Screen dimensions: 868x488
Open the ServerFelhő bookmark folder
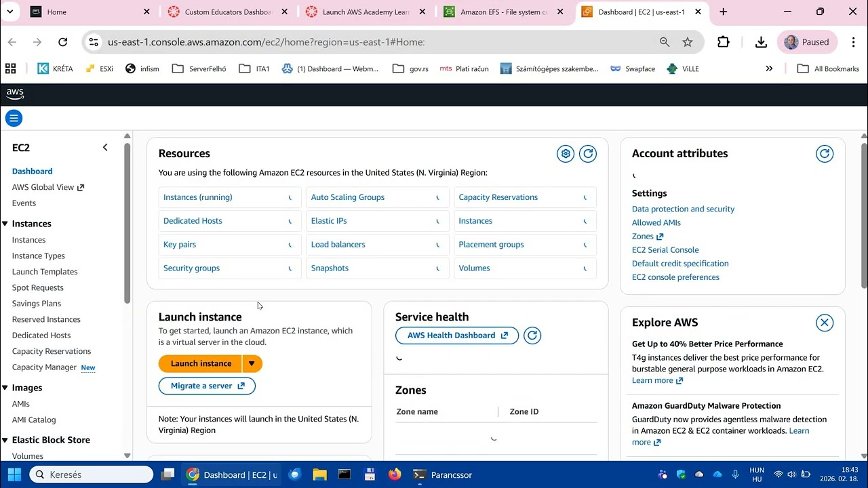pos(199,68)
